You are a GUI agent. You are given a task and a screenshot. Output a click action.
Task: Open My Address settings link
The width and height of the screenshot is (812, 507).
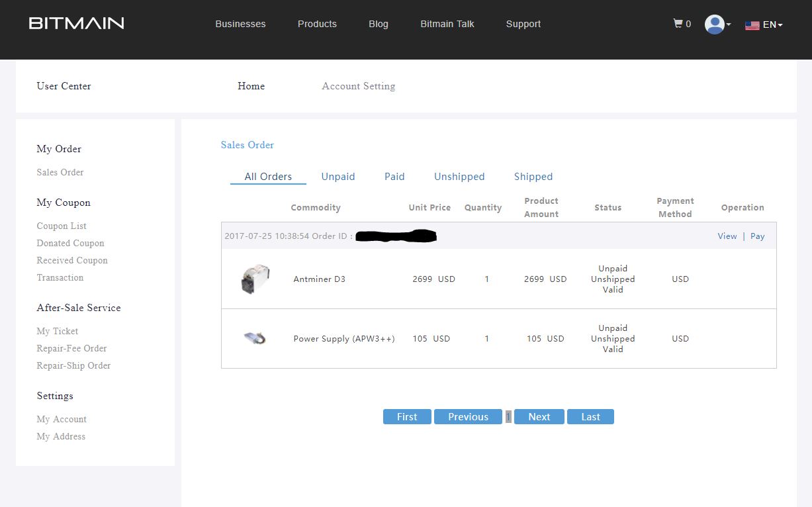[61, 436]
